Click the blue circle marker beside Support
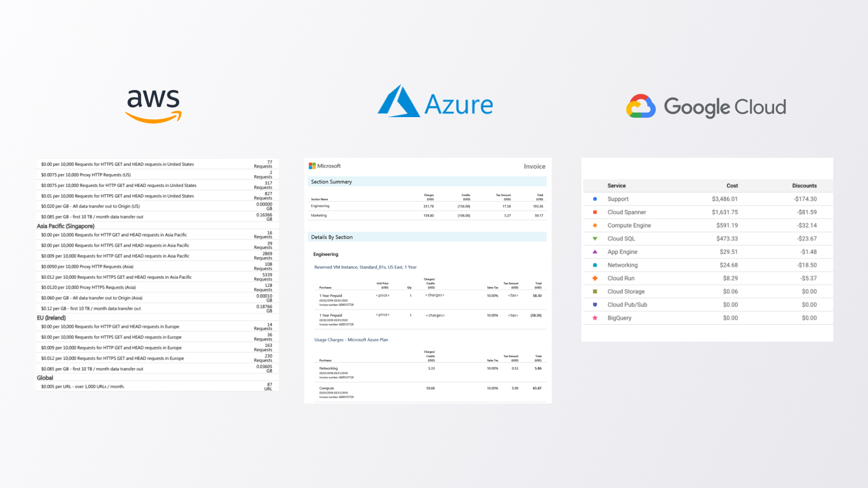The image size is (868, 488). pyautogui.click(x=595, y=199)
